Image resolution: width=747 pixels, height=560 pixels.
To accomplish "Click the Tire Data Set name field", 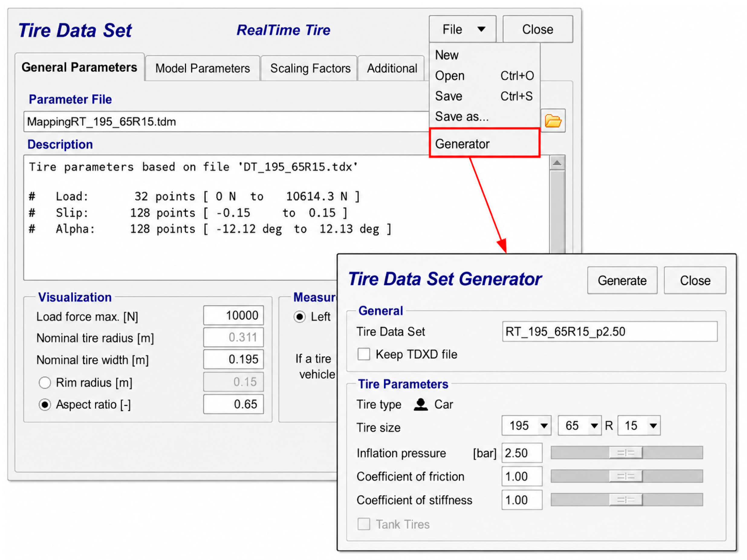I will (609, 332).
